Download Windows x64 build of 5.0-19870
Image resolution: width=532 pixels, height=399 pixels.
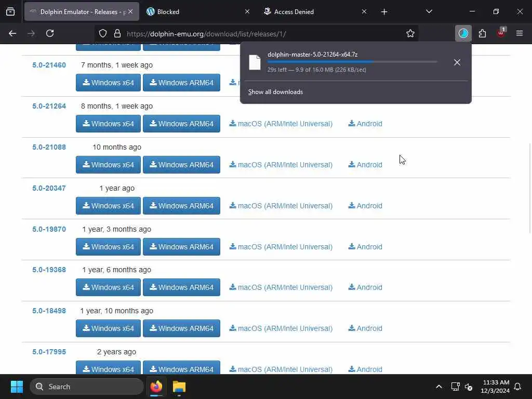(108, 247)
